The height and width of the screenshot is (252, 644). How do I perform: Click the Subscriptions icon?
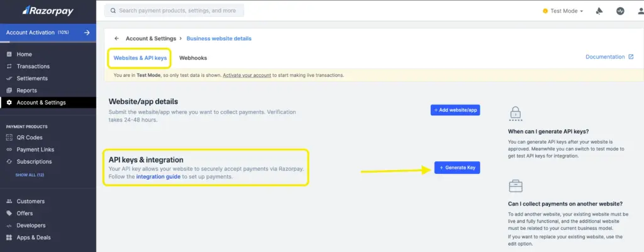[x=9, y=162]
